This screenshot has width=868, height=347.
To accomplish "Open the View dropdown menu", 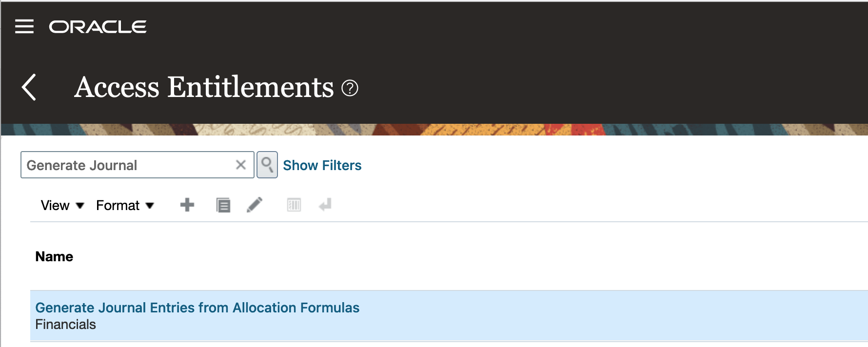I will pos(62,206).
